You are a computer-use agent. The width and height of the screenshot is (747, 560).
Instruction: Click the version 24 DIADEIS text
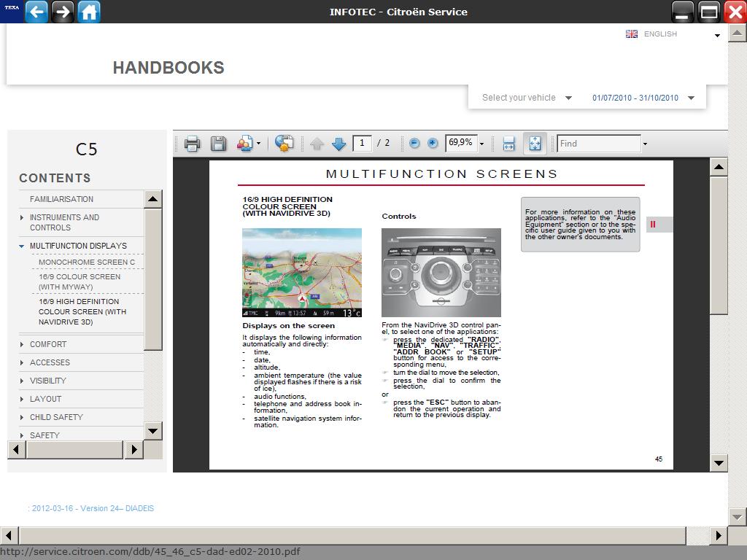90,508
